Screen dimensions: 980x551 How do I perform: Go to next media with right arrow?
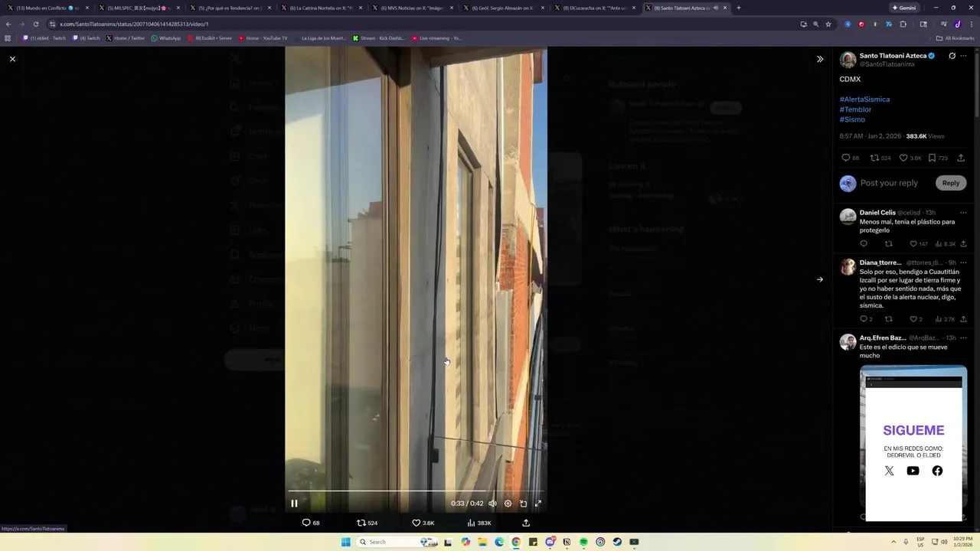(x=820, y=279)
